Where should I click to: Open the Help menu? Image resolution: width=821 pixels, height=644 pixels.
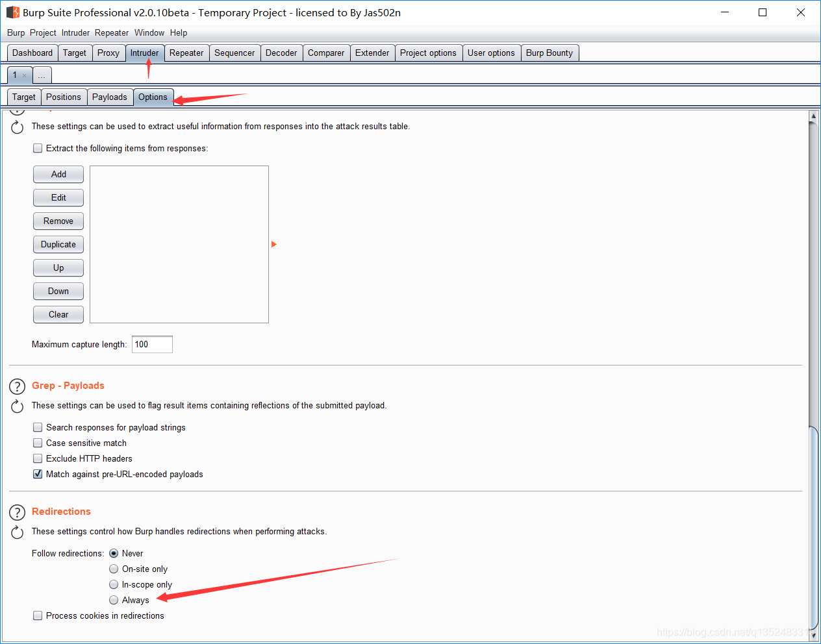click(x=179, y=32)
